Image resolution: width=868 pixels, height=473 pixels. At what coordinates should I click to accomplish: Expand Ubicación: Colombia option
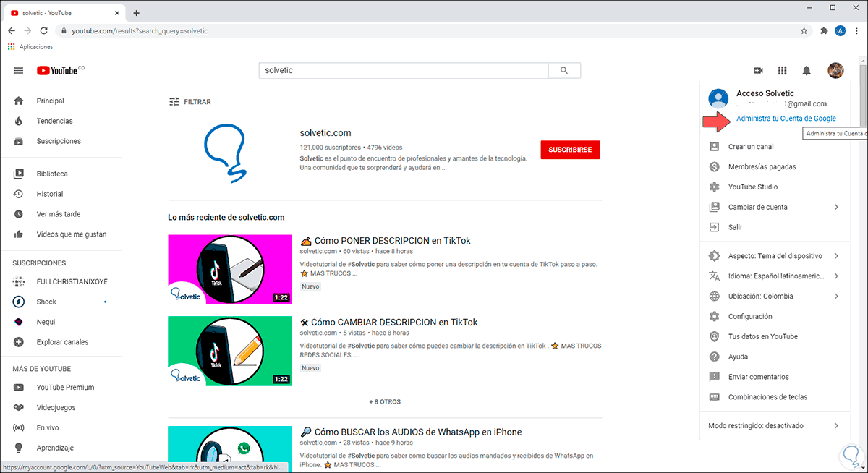click(x=775, y=297)
